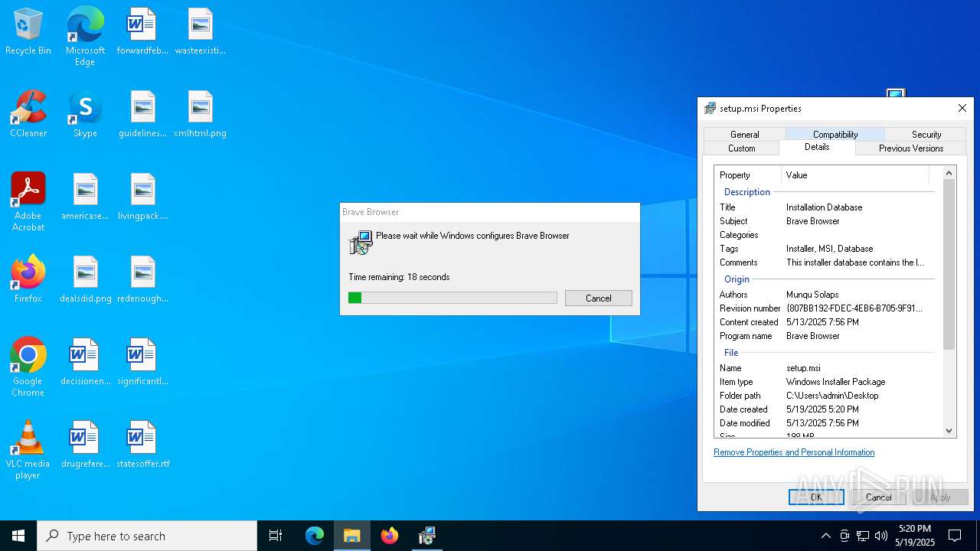This screenshot has width=980, height=551.
Task: Switch to the Security tab
Action: [926, 134]
